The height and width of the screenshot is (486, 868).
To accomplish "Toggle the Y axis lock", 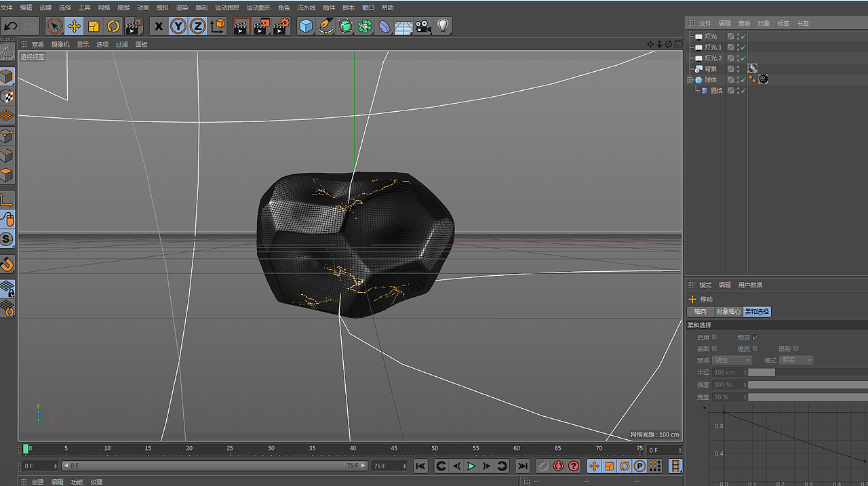I will [x=178, y=26].
